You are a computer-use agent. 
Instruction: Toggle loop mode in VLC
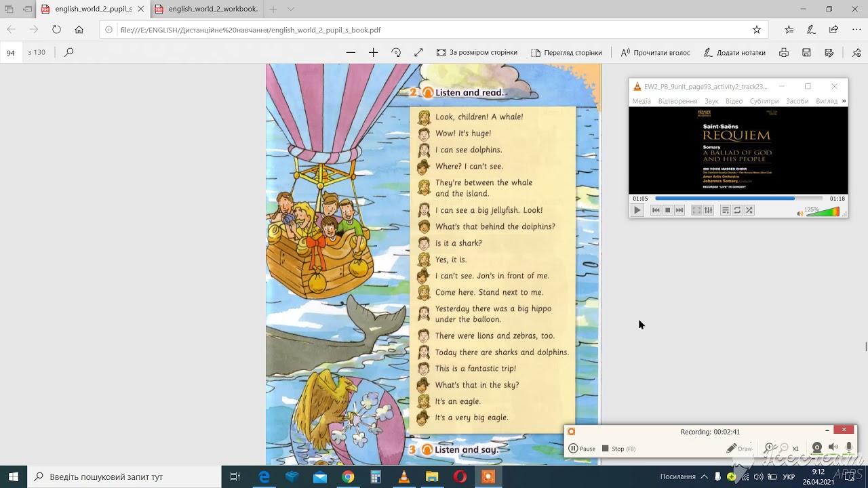(x=737, y=210)
